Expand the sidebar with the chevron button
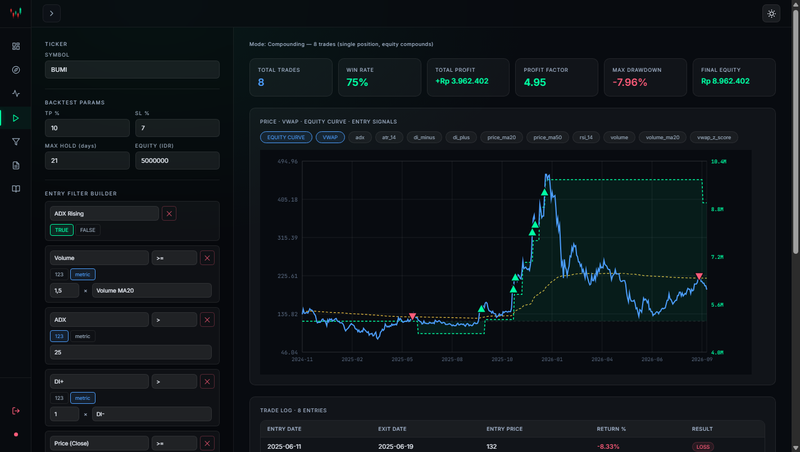The height and width of the screenshot is (452, 800). 52,13
